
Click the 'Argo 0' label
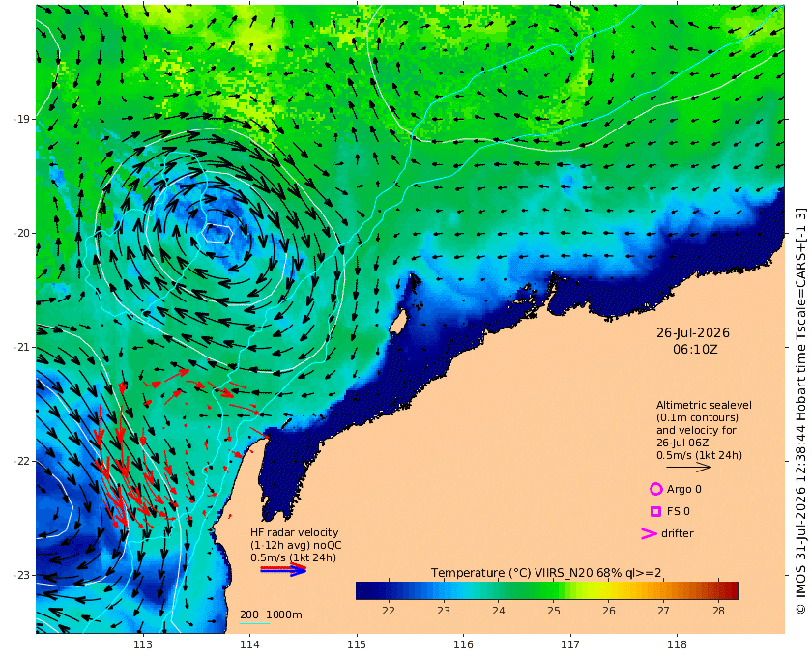[683, 489]
